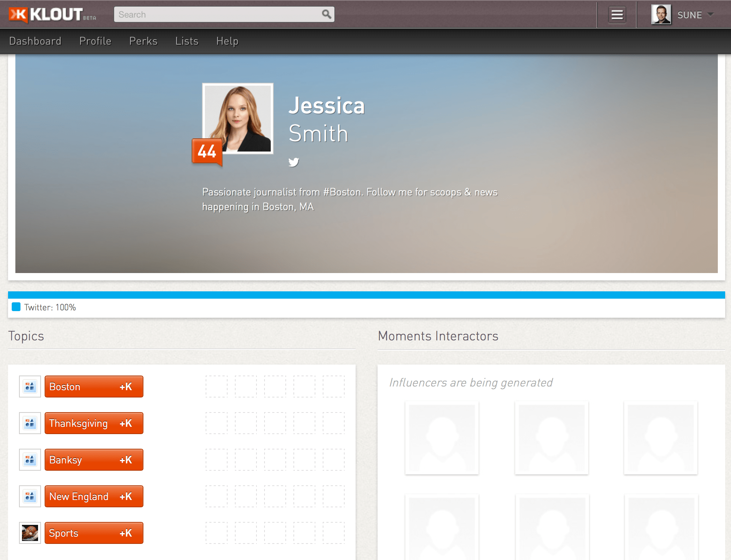The image size is (731, 560).
Task: Click the blue Twitter network progress bar
Action: tap(365, 295)
